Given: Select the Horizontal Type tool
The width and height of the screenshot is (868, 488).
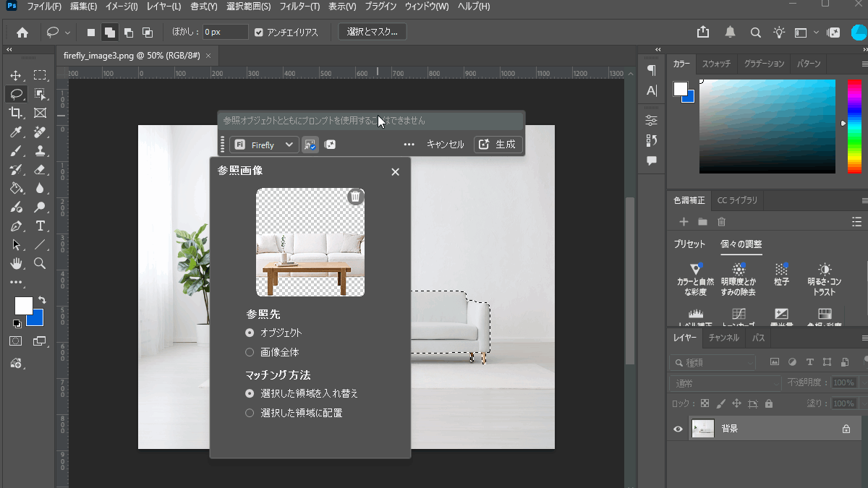Looking at the screenshot, I should (x=40, y=226).
